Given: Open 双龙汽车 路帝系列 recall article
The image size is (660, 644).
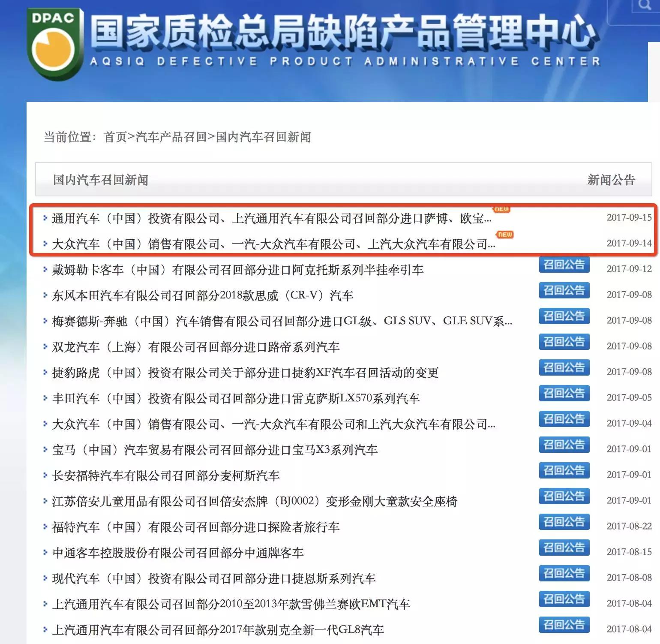Looking at the screenshot, I should pyautogui.click(x=196, y=347).
